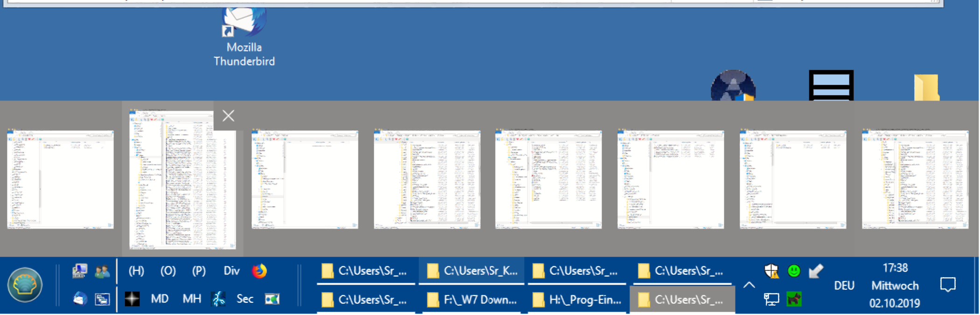Image resolution: width=980 pixels, height=315 pixels.
Task: Click the grey diagonal arrow tray icon
Action: click(x=816, y=271)
